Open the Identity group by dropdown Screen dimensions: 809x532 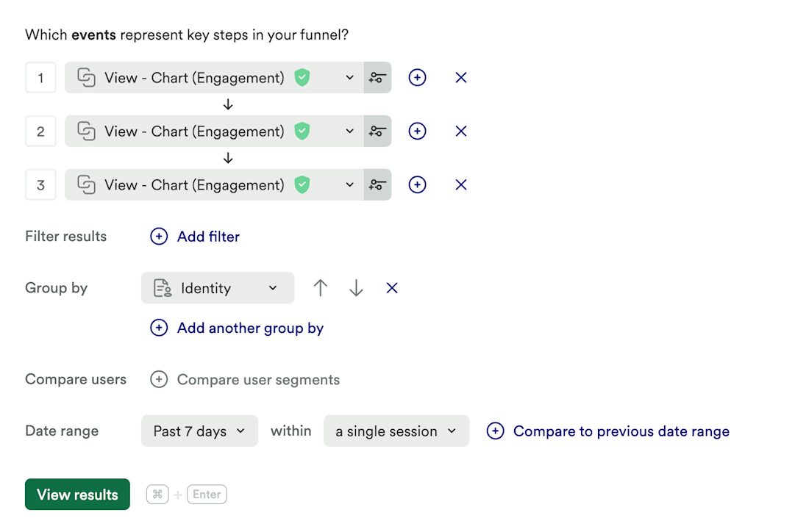(x=217, y=288)
